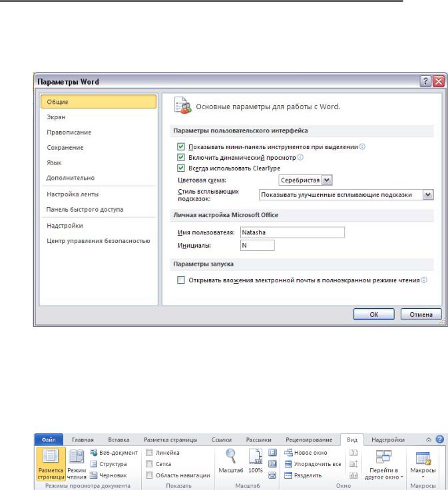Click the Имя пользователя field with Natasha

point(292,232)
